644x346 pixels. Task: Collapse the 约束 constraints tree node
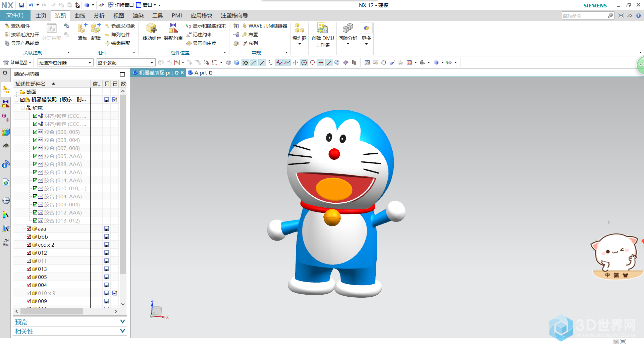click(x=23, y=108)
